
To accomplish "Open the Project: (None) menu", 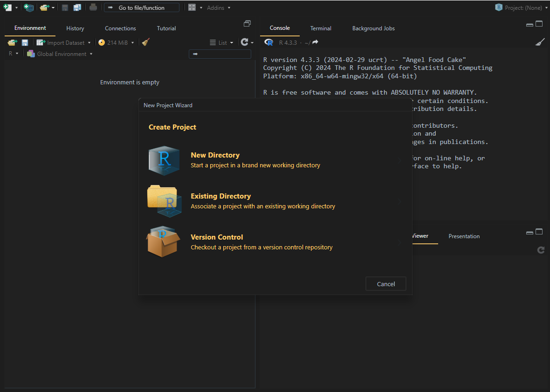I will coord(521,8).
